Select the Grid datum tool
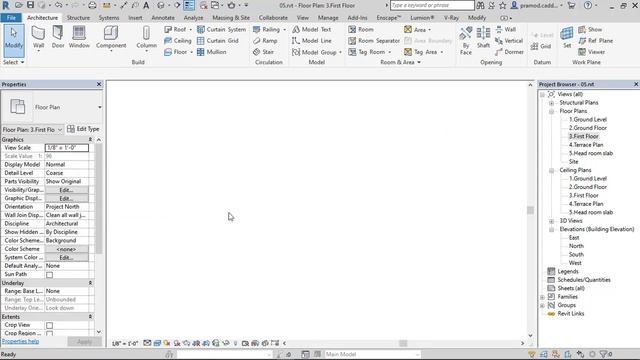The image size is (640, 360). click(541, 46)
